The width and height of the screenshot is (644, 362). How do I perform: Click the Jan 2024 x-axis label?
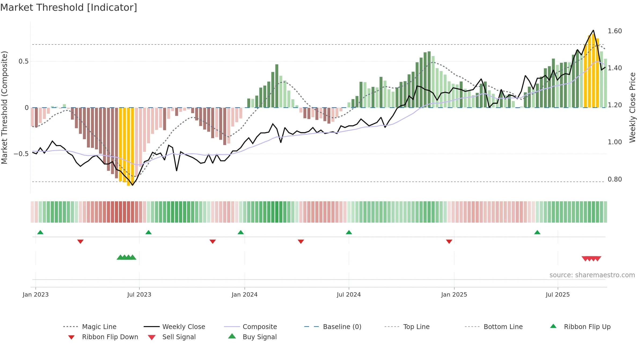(245, 295)
